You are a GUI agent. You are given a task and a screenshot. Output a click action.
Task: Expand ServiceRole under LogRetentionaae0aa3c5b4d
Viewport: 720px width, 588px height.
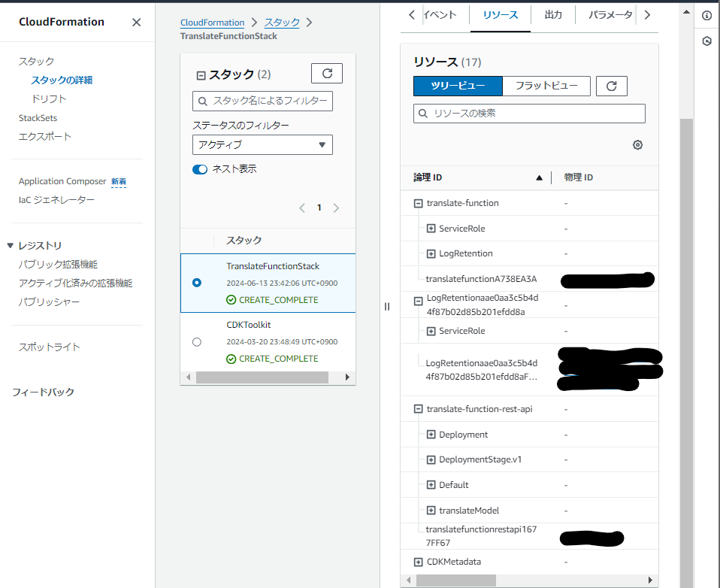tap(431, 331)
